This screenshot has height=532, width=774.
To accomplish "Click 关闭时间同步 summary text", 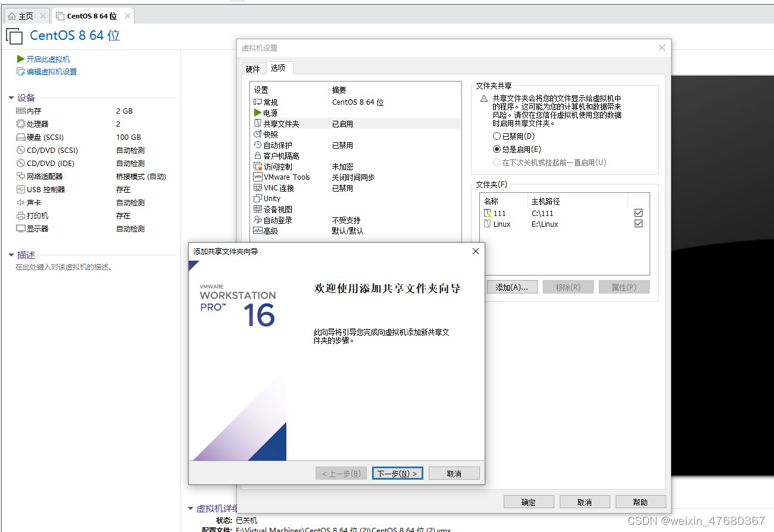I will (353, 177).
